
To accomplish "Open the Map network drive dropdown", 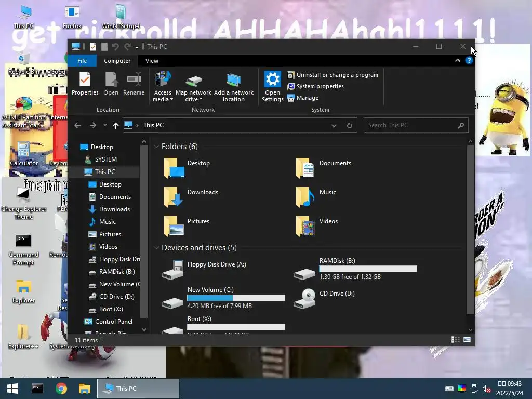I will tap(193, 87).
